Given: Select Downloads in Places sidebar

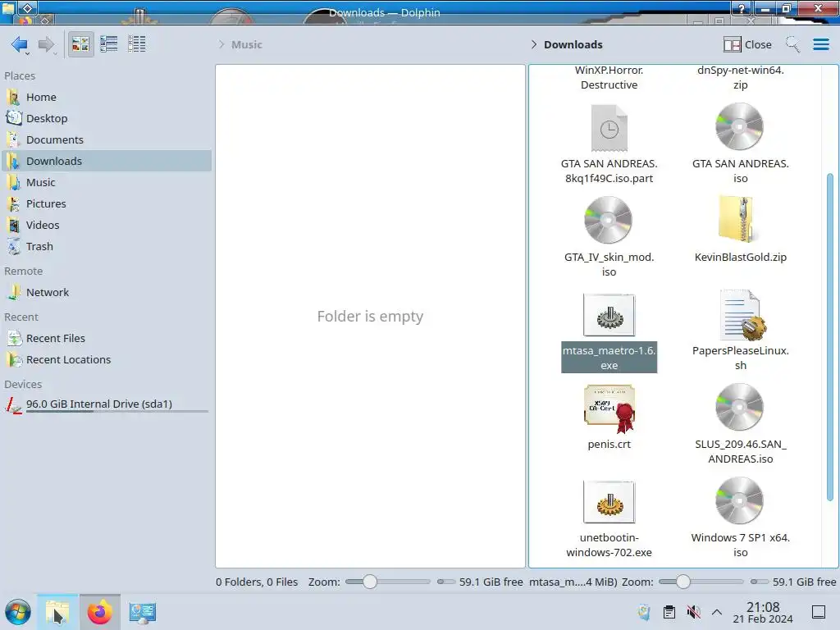Looking at the screenshot, I should click(107, 162).
